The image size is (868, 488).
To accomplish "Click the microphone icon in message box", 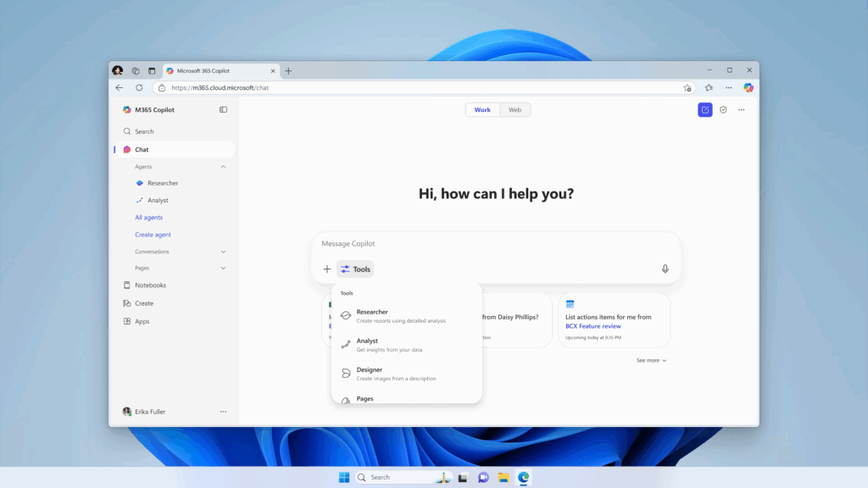I will click(x=665, y=269).
